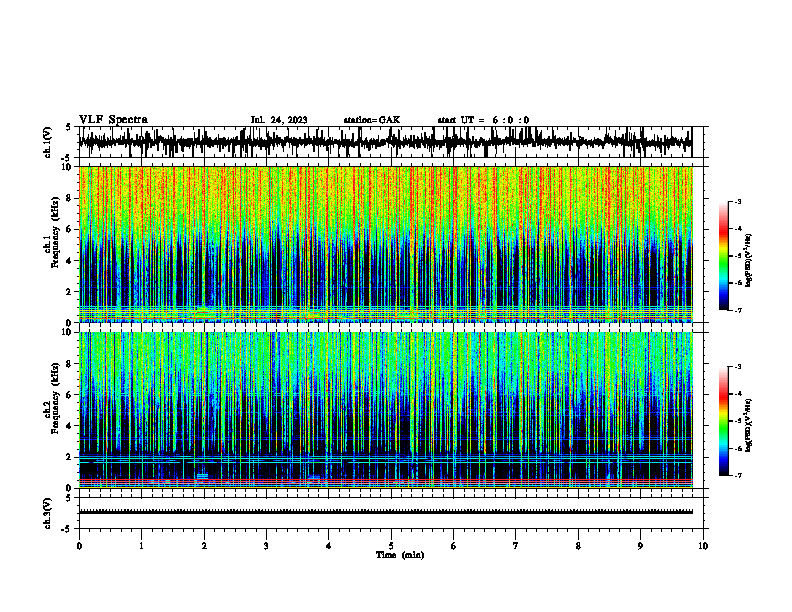
Task: Click the "-7" label on ch.1 colorbar
Action: (738, 311)
